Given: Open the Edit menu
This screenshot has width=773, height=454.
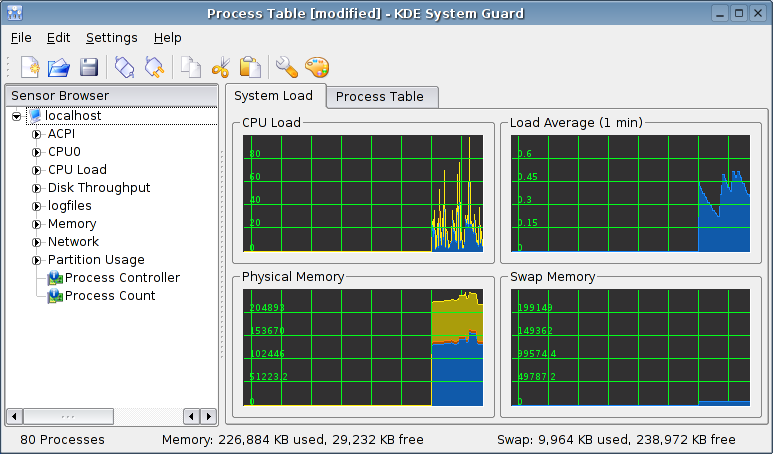Looking at the screenshot, I should pos(58,38).
